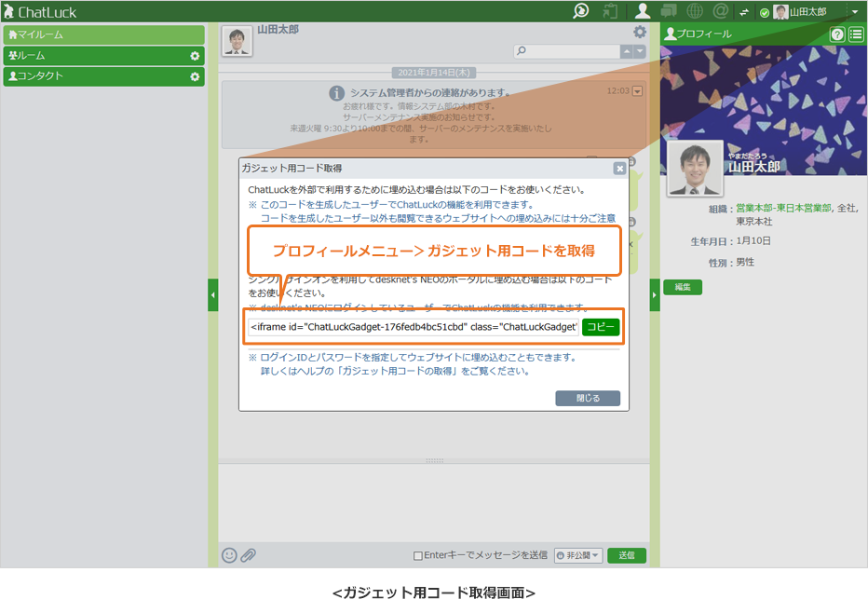Open the 12:03 message dropdown menu

point(638,90)
